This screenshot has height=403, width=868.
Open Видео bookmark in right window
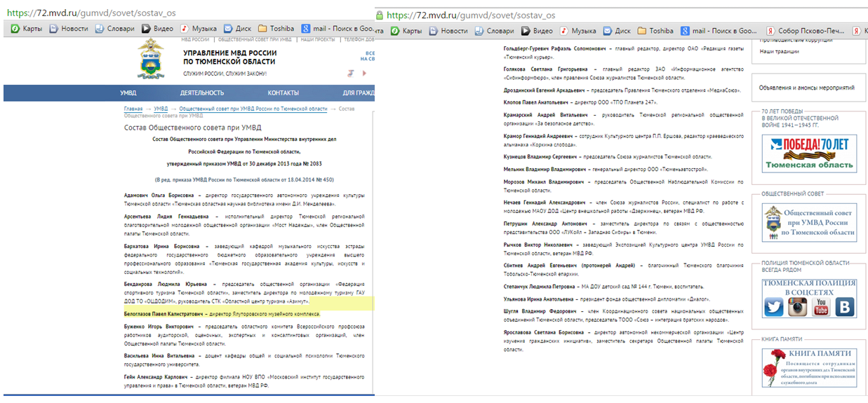click(537, 31)
